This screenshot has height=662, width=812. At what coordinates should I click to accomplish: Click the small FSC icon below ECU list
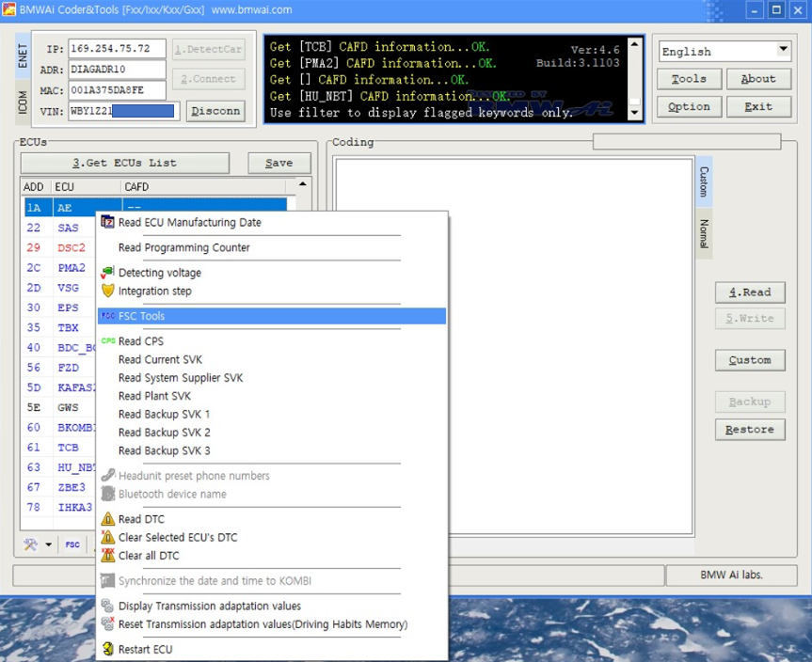pyautogui.click(x=72, y=544)
